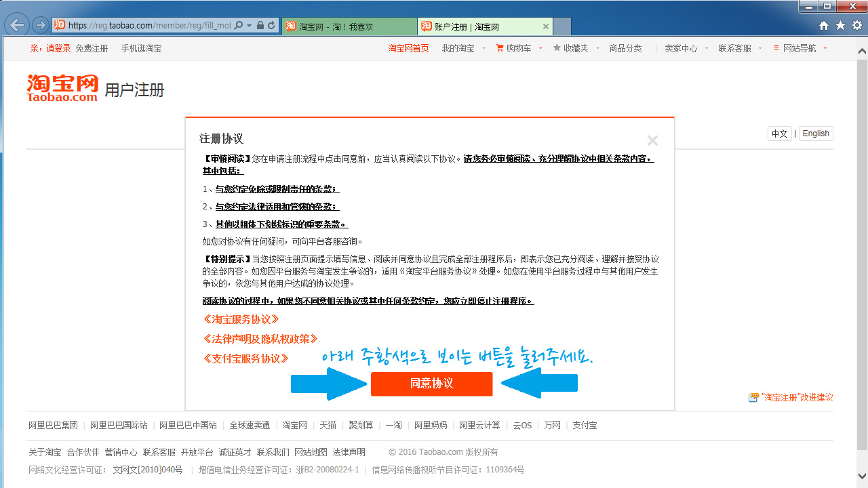
Task: Click footer link 阿里云计算
Action: pos(479,425)
